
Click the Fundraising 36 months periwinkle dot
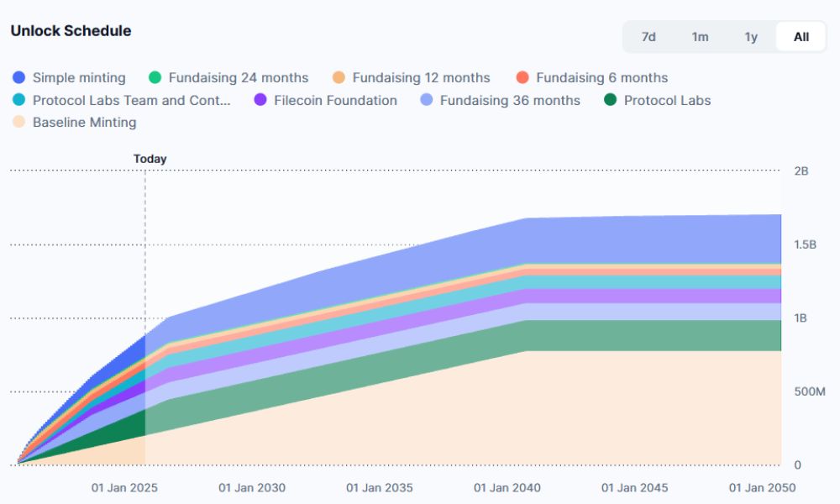click(426, 101)
